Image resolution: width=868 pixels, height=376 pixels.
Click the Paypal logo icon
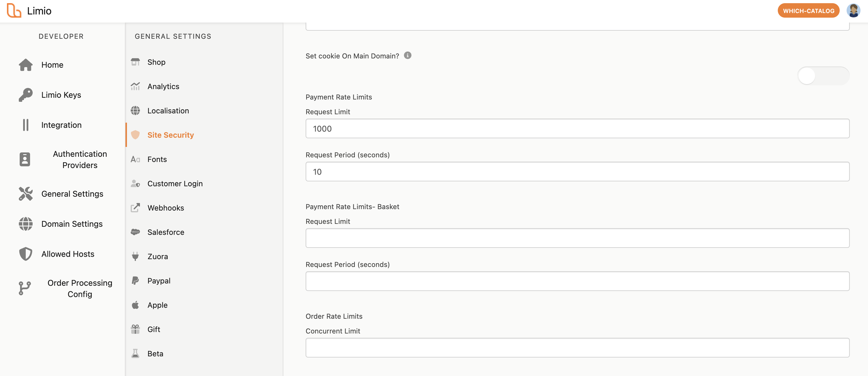(x=135, y=280)
